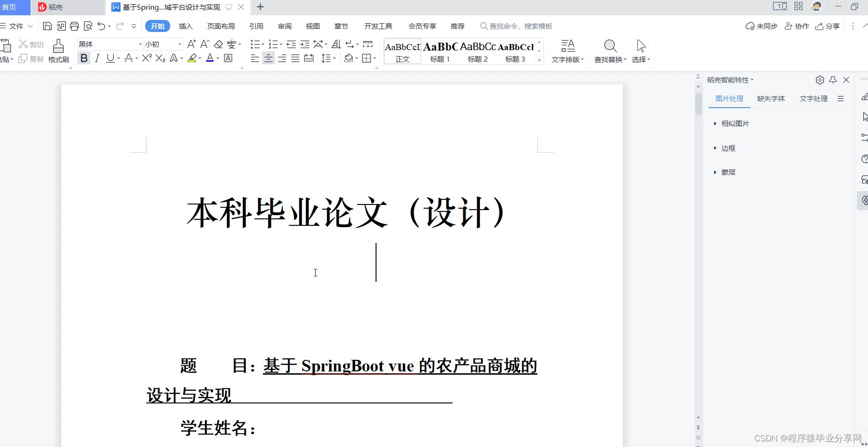Screen dimensions: 868x447
Task: Apply character border icon (boxed A)
Action: (x=228, y=58)
